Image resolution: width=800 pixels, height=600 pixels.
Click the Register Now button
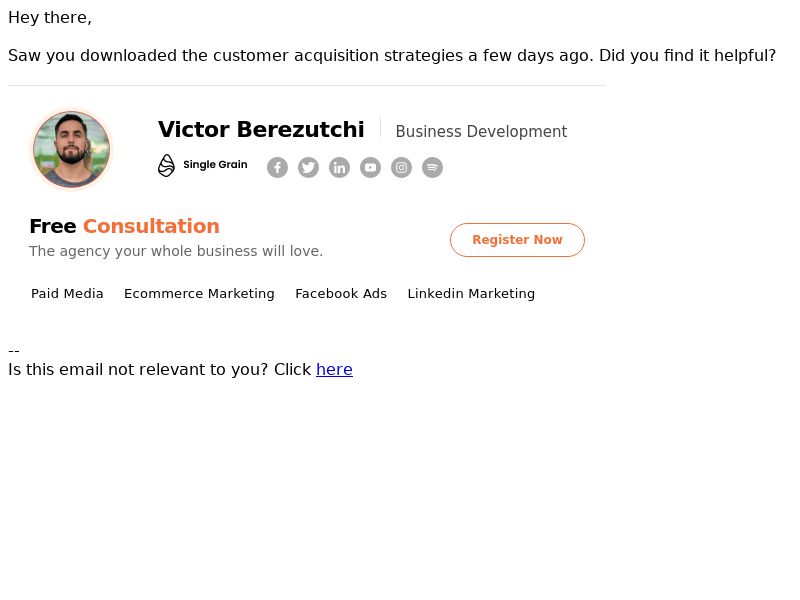[517, 240]
